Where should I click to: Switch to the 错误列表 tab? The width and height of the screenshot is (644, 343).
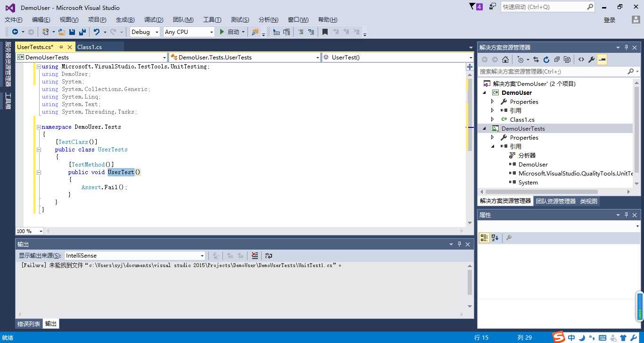[29, 324]
